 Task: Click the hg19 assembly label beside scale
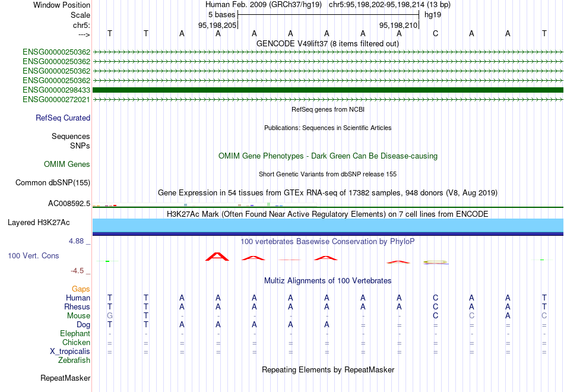coord(433,15)
